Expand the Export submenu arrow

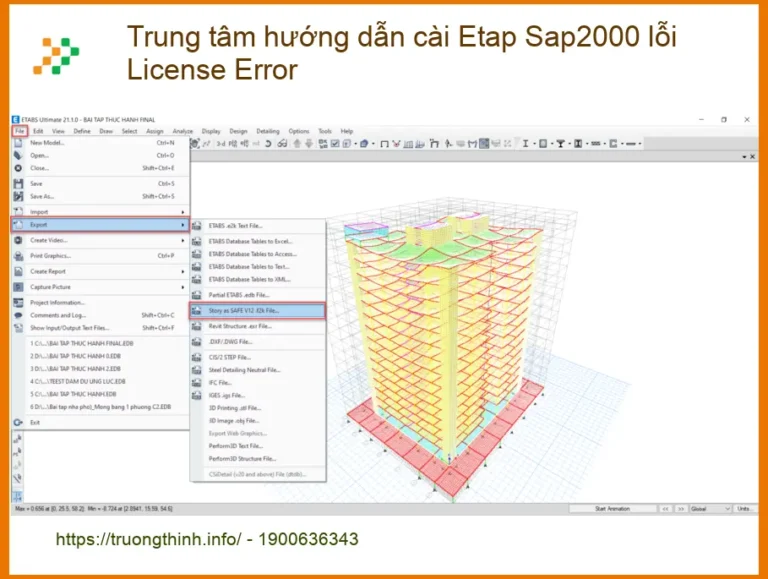[x=183, y=225]
